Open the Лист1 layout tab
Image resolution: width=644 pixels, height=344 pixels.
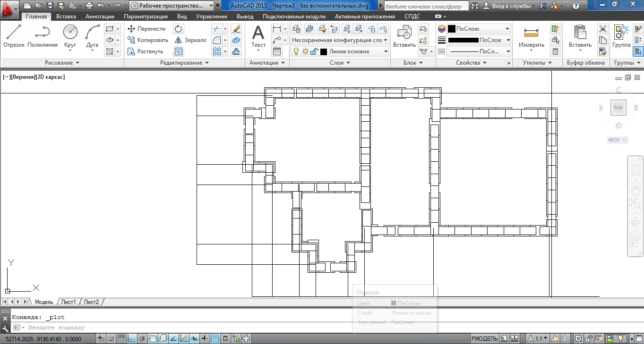69,302
